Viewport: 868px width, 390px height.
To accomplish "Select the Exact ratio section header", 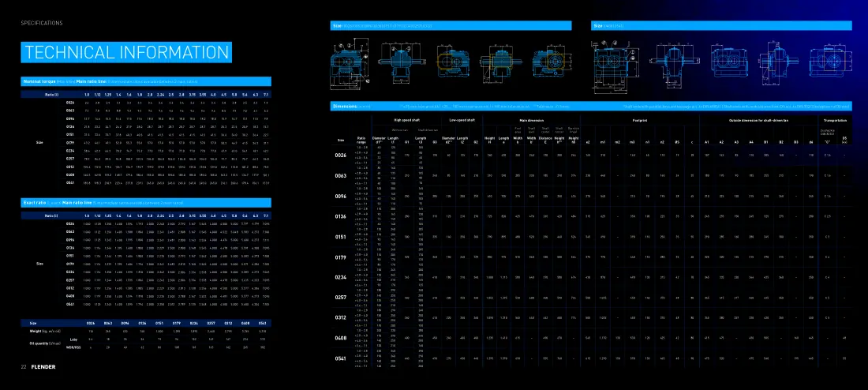I will [146, 202].
